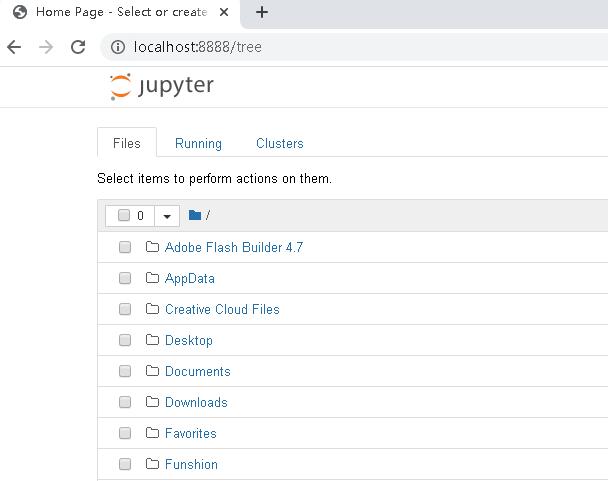The image size is (608, 481).
Task: Switch to the Running tab
Action: [x=198, y=143]
